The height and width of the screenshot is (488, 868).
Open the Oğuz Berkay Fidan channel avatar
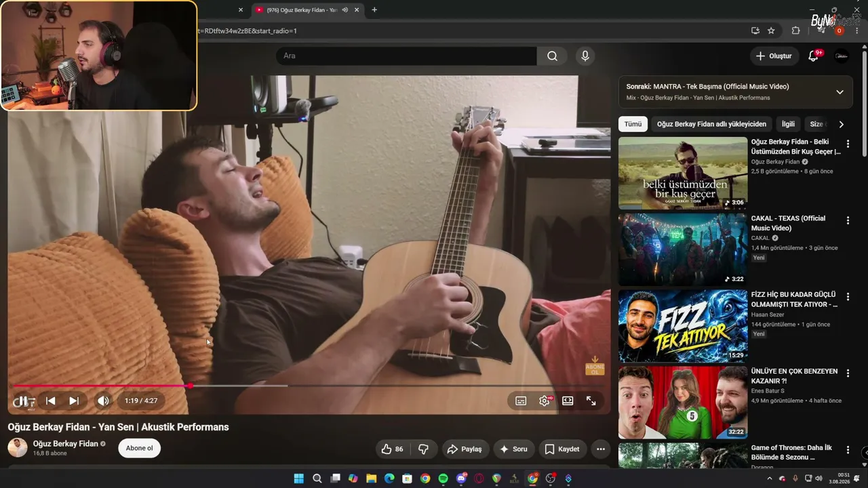click(18, 447)
